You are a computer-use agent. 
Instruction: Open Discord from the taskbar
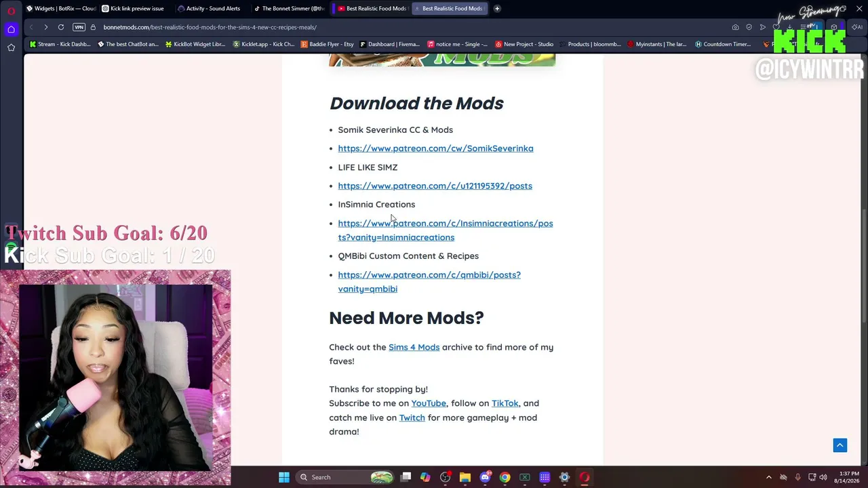[x=485, y=477]
